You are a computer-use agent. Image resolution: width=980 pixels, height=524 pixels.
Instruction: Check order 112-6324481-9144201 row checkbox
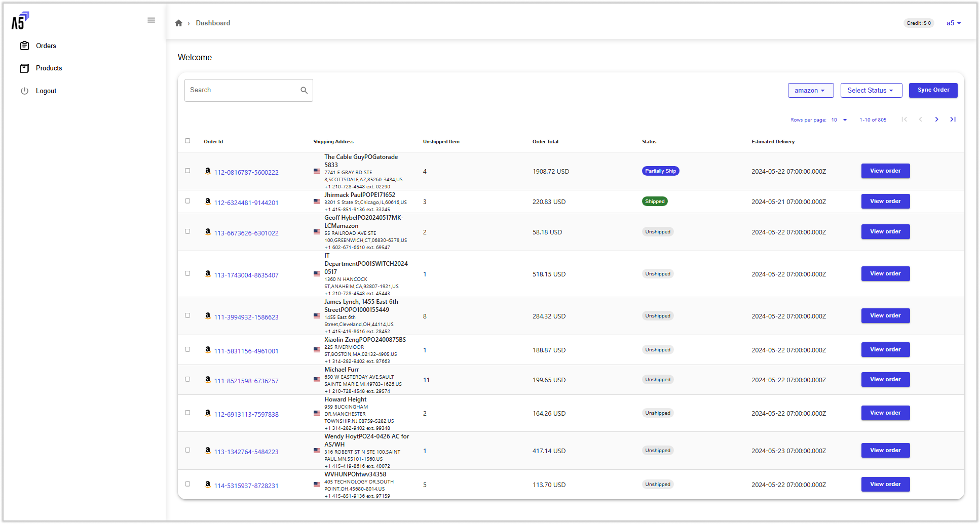coord(187,201)
